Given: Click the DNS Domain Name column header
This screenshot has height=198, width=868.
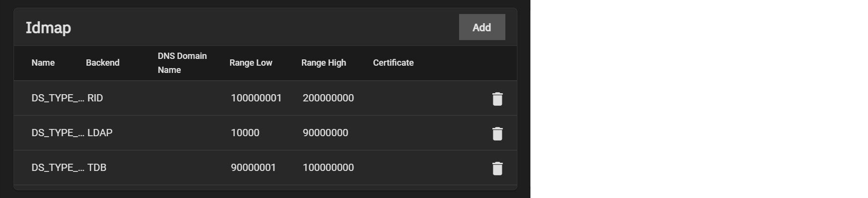Looking at the screenshot, I should click(x=182, y=63).
